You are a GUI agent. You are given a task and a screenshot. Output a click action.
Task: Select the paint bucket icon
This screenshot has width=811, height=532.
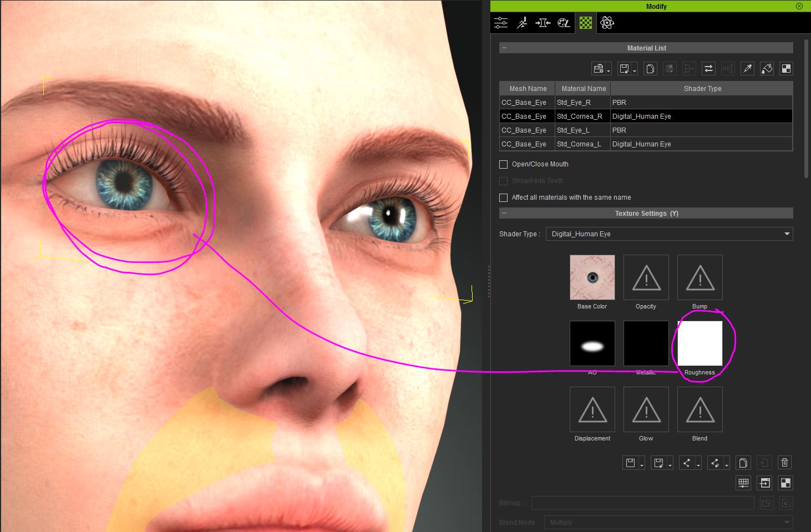pos(767,69)
